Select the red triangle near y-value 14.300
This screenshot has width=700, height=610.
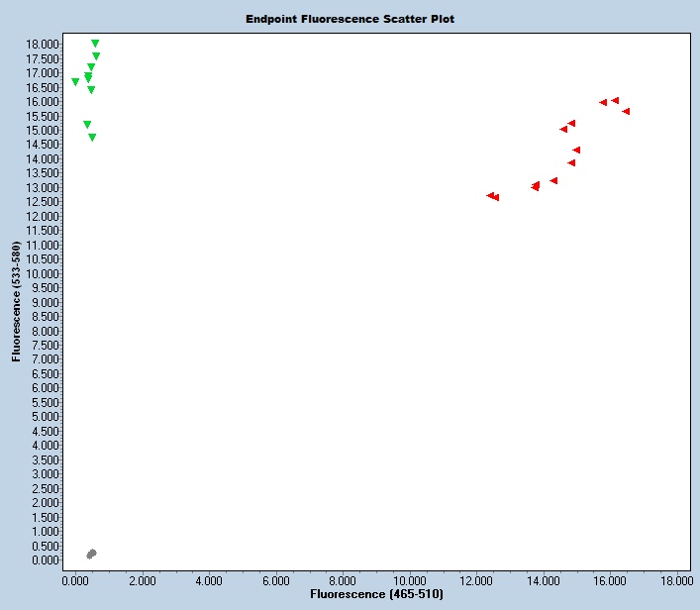pyautogui.click(x=576, y=151)
